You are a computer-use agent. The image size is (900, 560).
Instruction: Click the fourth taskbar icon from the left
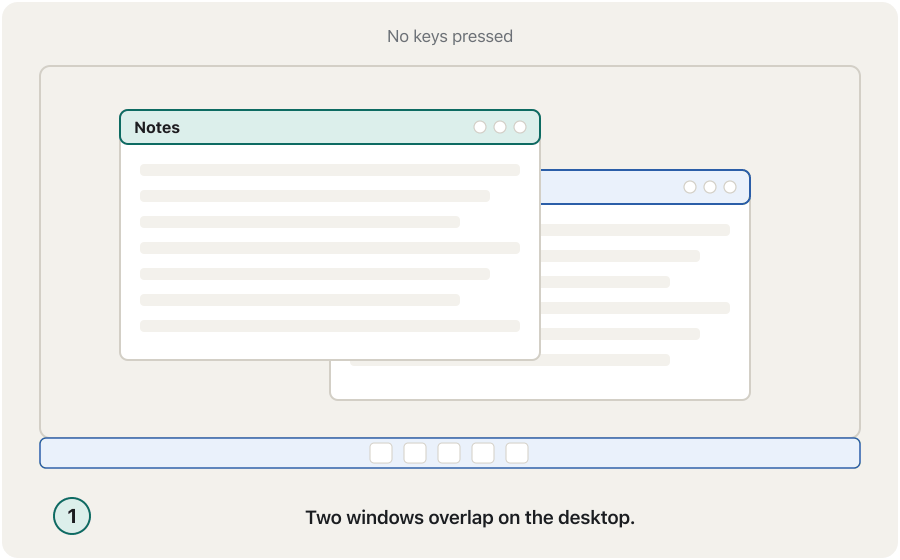(483, 453)
